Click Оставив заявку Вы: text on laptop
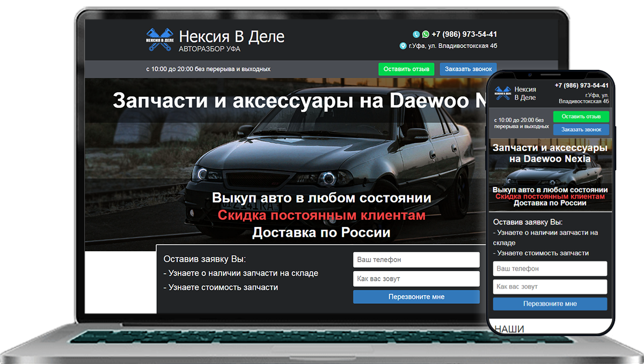 [204, 259]
